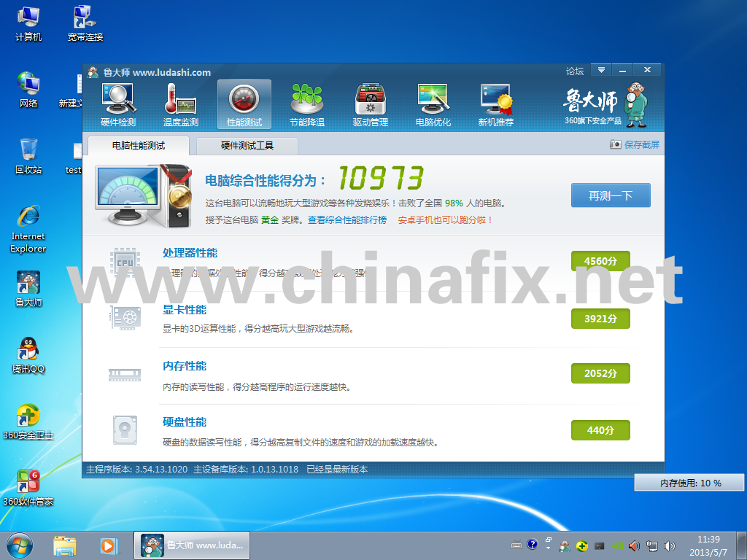Launch the media player from taskbar
Screen dimensions: 747x560
tap(108, 546)
